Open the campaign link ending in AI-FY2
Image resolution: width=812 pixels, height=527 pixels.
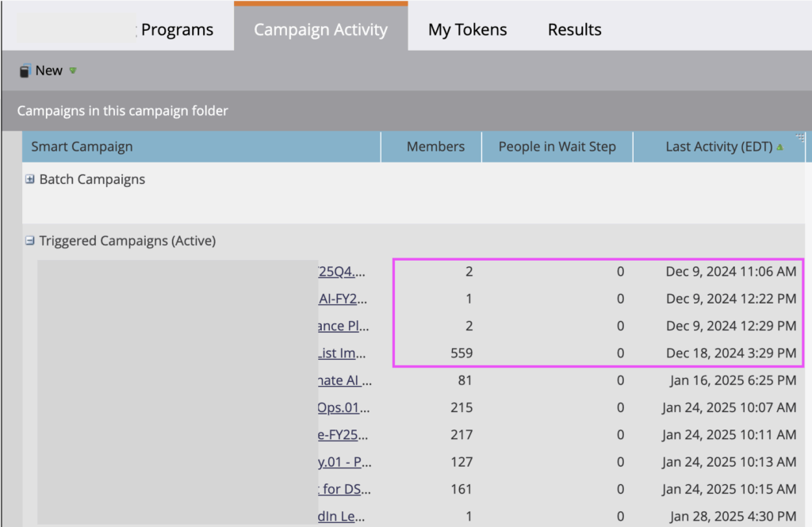pos(343,299)
